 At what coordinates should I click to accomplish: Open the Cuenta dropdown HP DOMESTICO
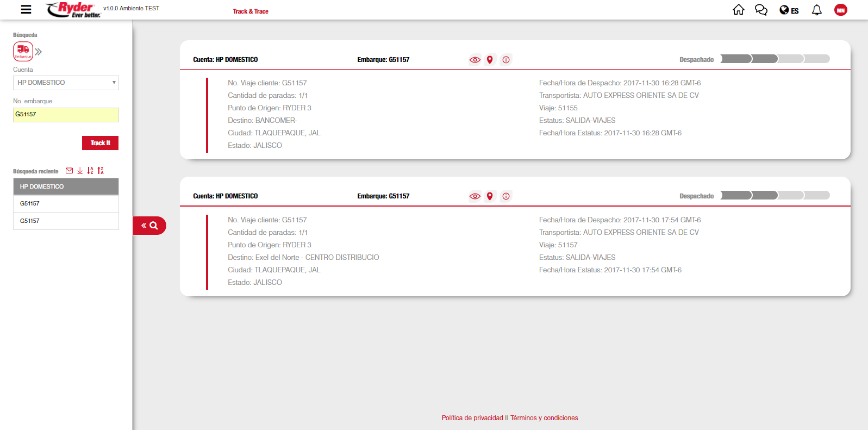pos(66,83)
